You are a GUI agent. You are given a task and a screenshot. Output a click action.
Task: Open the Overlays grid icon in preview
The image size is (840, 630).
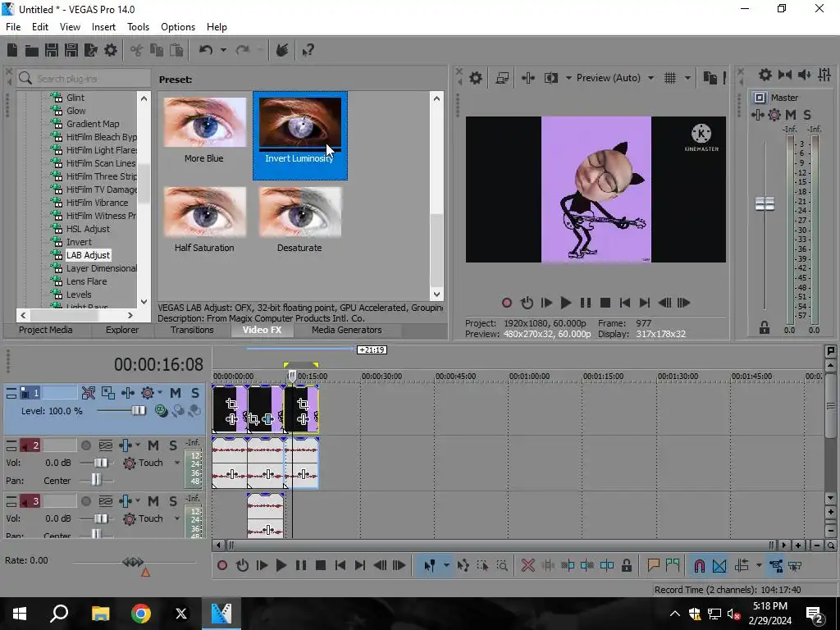670,78
